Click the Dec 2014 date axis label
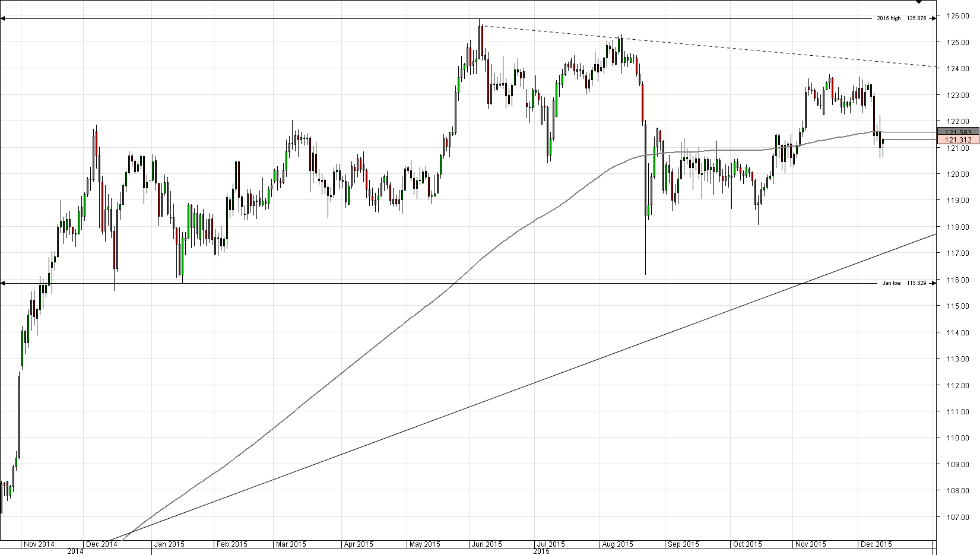980x555 pixels. click(102, 544)
